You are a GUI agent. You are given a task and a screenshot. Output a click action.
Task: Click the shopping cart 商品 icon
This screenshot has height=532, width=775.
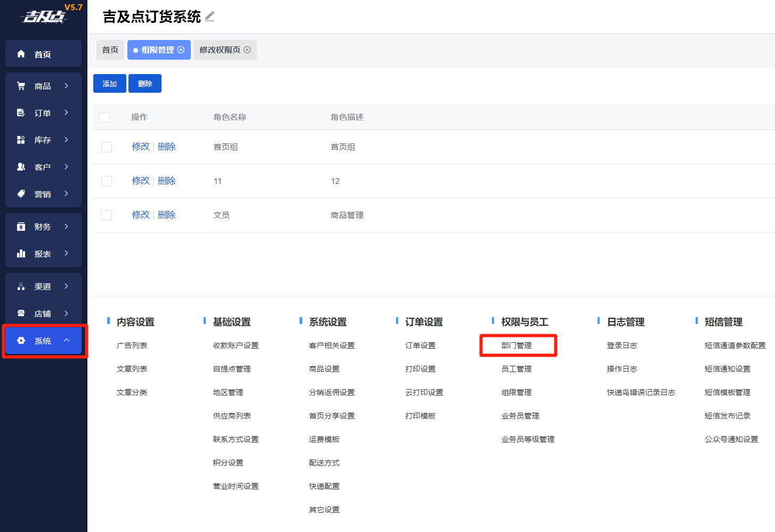(x=21, y=86)
